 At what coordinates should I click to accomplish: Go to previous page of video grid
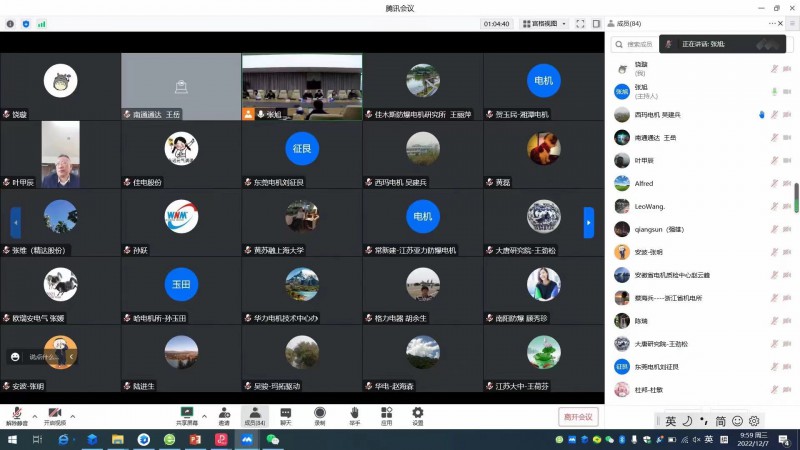pos(16,222)
